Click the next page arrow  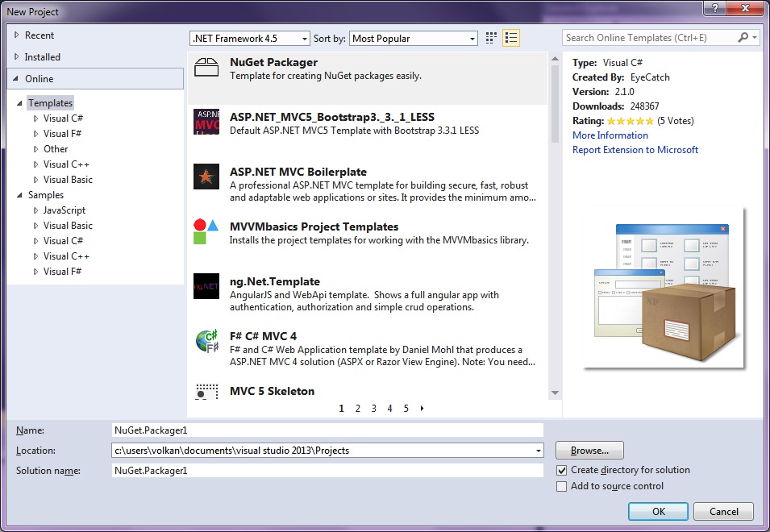click(x=422, y=409)
